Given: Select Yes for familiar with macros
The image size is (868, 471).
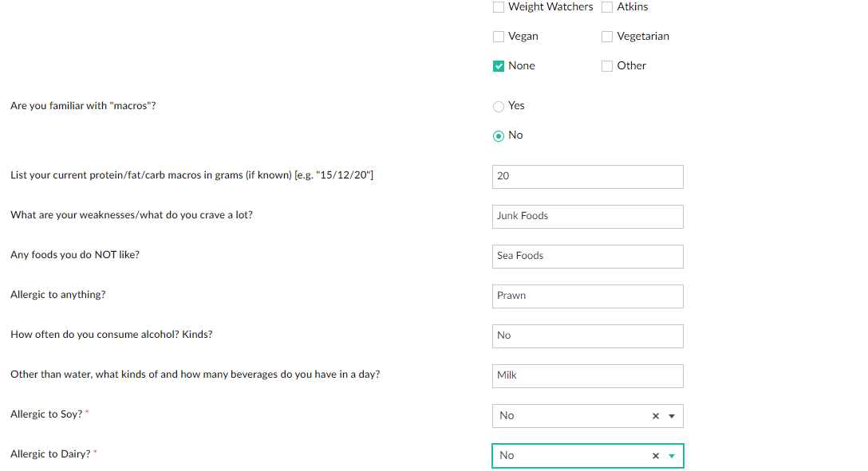Looking at the screenshot, I should tap(499, 107).
